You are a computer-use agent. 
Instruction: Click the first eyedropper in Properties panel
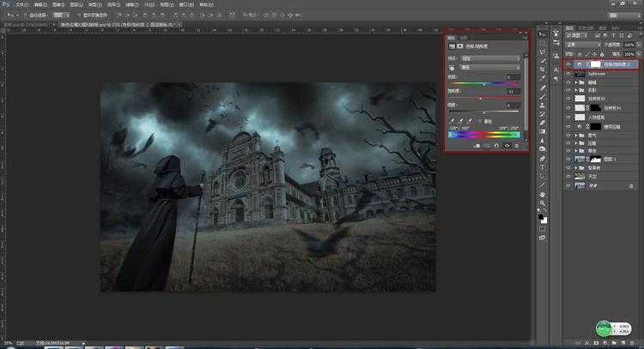tap(451, 121)
